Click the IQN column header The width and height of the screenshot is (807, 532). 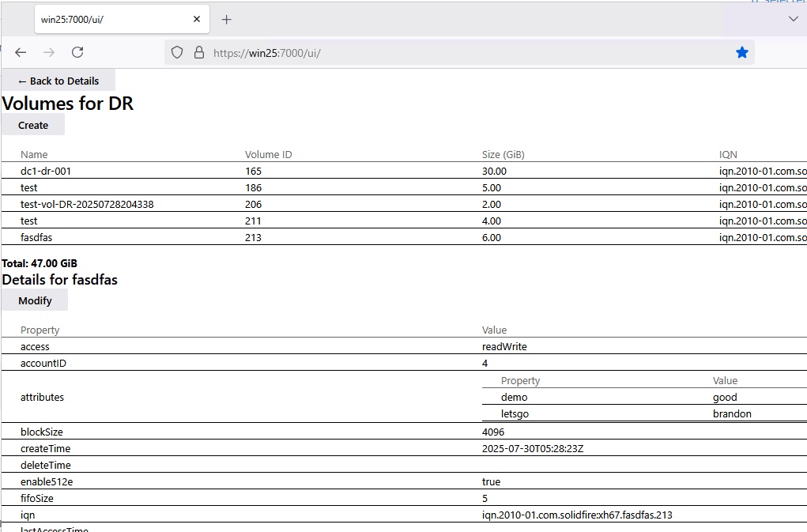click(728, 154)
